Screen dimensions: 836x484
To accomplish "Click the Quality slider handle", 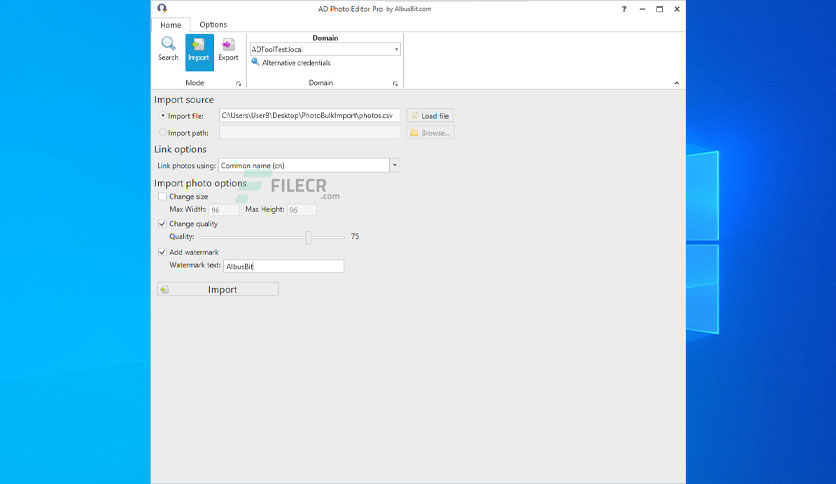I will coord(308,237).
